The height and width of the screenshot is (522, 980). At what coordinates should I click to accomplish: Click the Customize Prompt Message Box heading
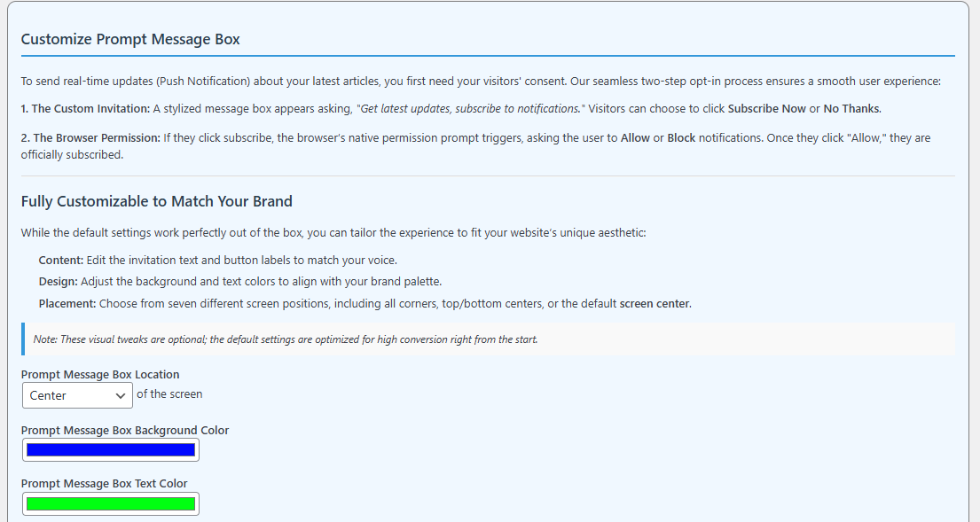pyautogui.click(x=130, y=39)
